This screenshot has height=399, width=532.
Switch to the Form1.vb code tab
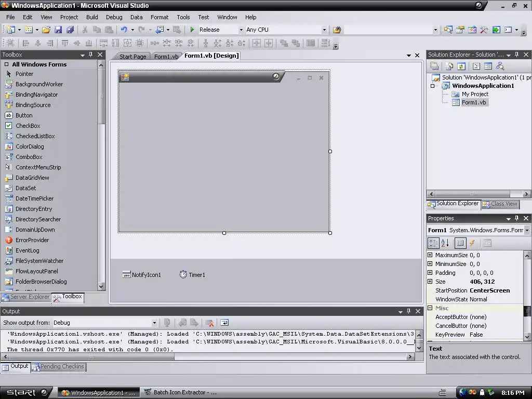click(x=166, y=57)
